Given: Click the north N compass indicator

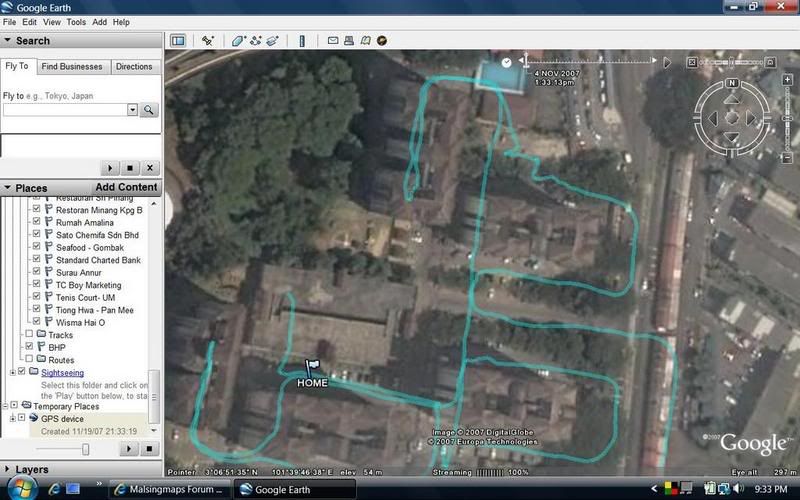Looking at the screenshot, I should [732, 83].
